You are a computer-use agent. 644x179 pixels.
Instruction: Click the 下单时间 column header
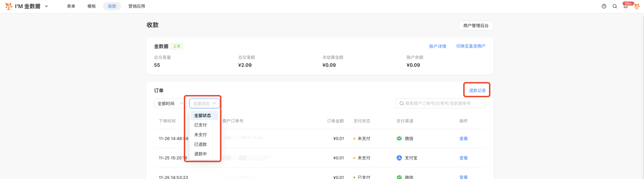click(167, 121)
